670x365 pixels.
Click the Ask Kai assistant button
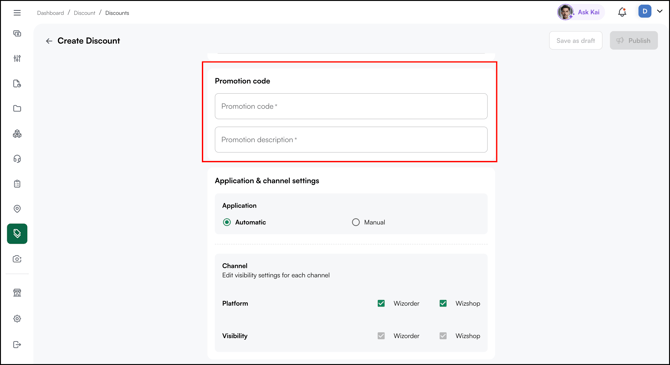(579, 12)
